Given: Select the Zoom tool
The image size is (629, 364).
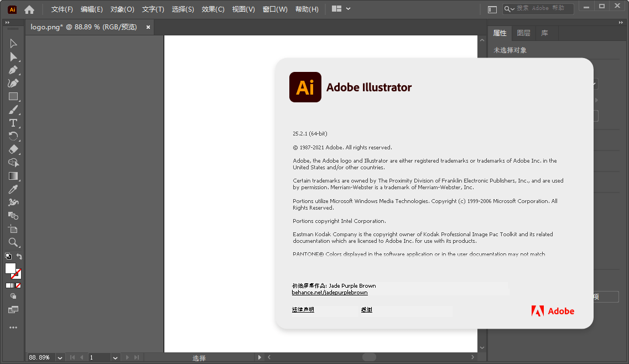Looking at the screenshot, I should click(x=13, y=242).
